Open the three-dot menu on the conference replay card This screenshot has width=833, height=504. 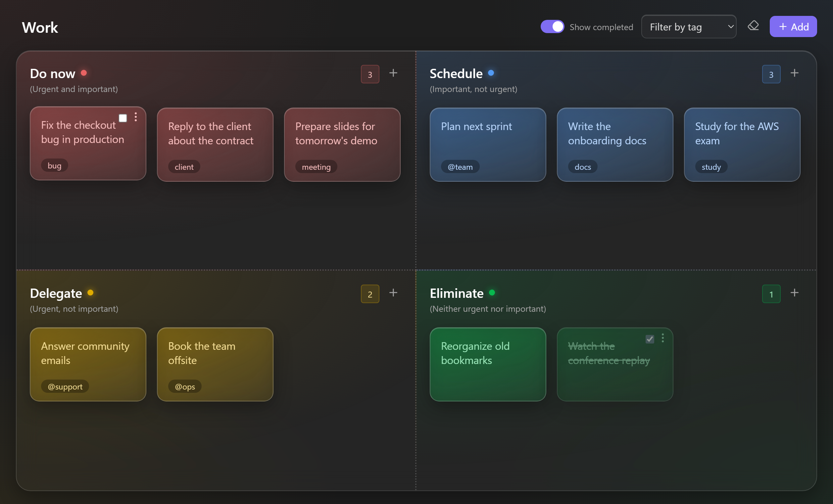662,338
